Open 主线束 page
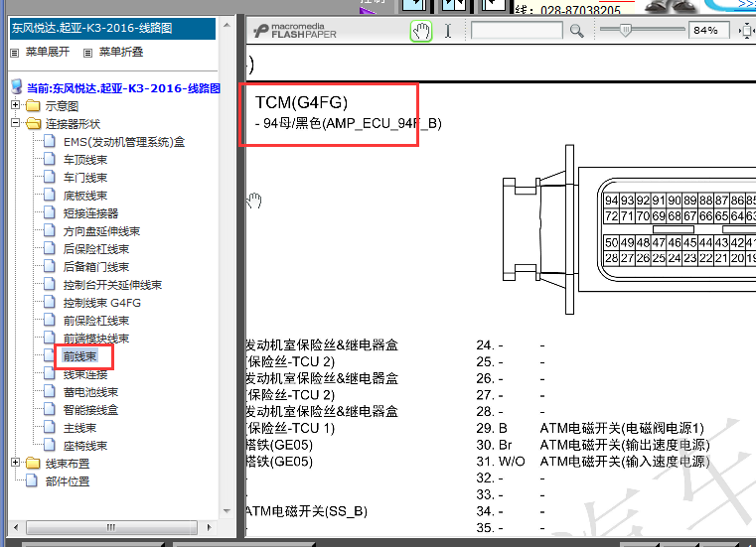 tap(79, 428)
